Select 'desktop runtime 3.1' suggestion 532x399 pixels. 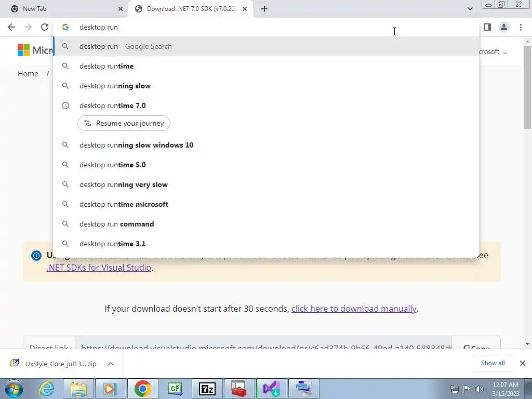tap(266, 244)
